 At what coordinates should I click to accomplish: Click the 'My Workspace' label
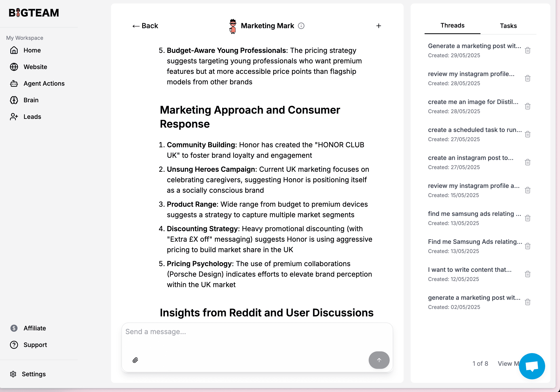point(25,38)
